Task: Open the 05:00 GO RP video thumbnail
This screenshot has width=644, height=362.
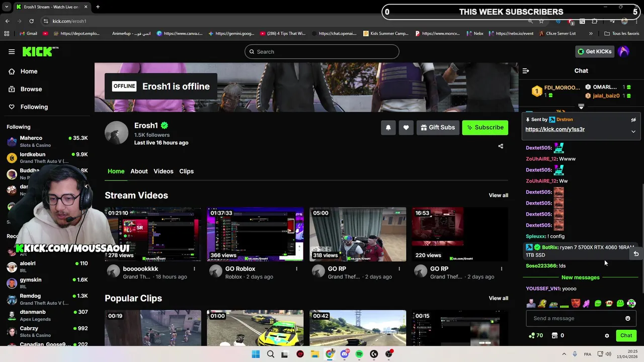Action: coord(358,234)
